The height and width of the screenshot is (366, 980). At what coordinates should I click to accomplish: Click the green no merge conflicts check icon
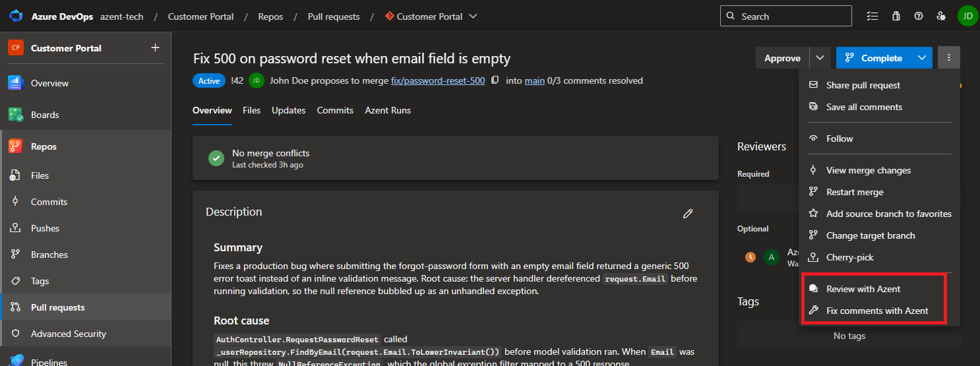point(216,158)
